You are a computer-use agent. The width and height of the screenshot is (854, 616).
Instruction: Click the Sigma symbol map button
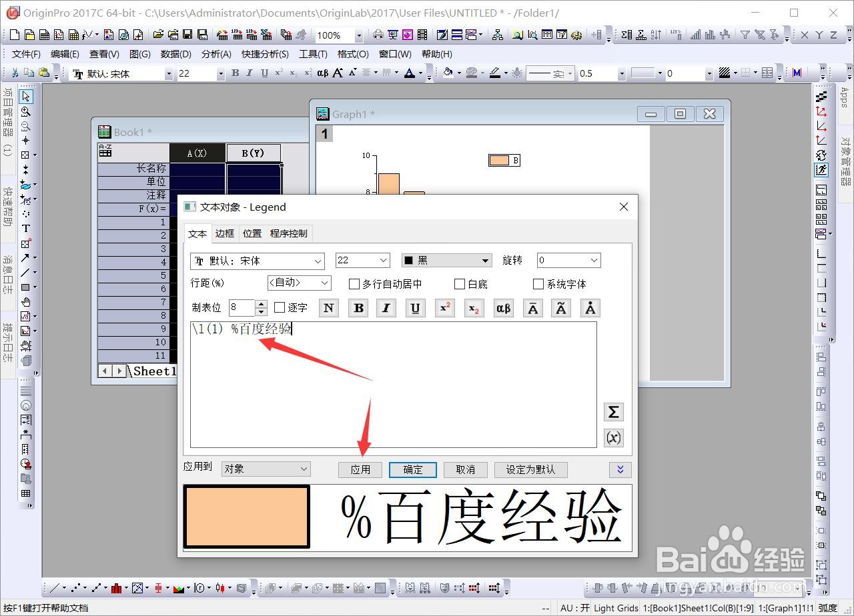coord(614,412)
